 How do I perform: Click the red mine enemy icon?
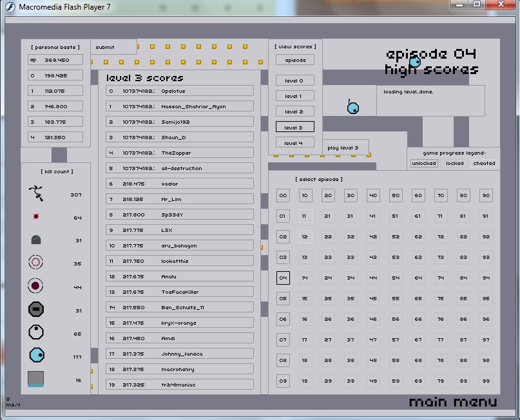pos(36,217)
